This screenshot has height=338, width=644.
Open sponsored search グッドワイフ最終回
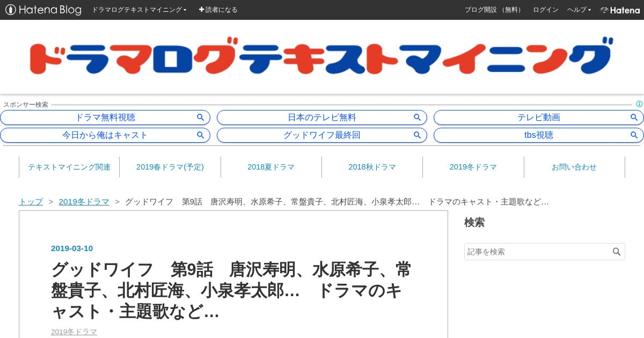pos(322,135)
